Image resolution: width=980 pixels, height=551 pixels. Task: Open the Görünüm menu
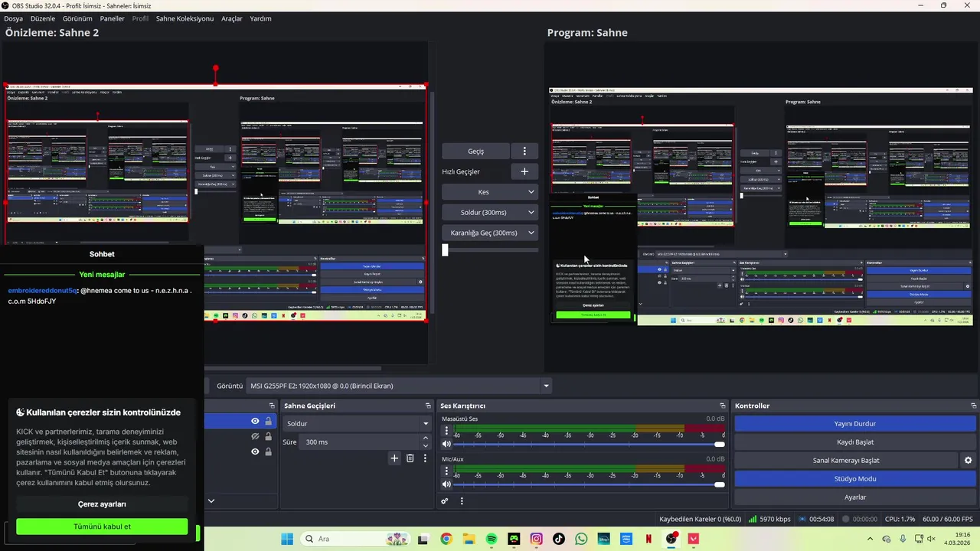[x=77, y=18]
